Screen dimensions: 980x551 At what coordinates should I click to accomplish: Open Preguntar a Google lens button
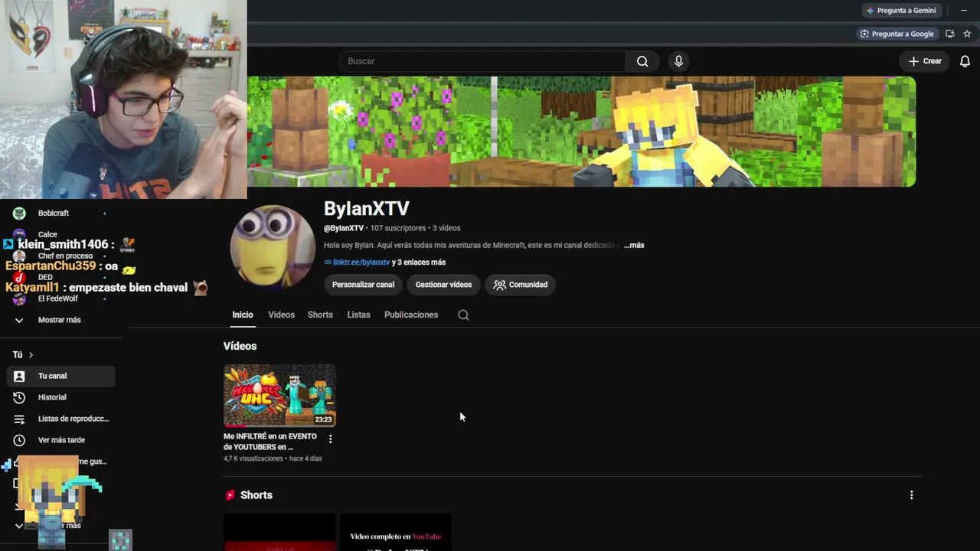point(897,34)
